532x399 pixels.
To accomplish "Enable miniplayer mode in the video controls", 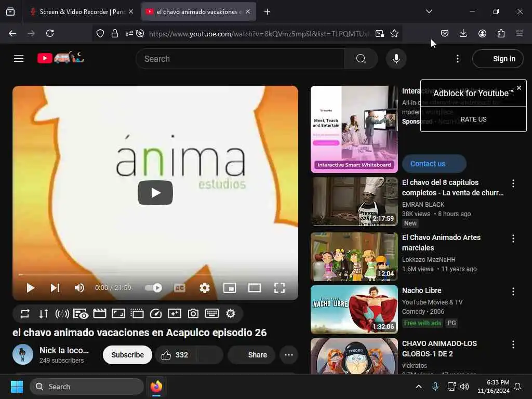I will 230,288.
